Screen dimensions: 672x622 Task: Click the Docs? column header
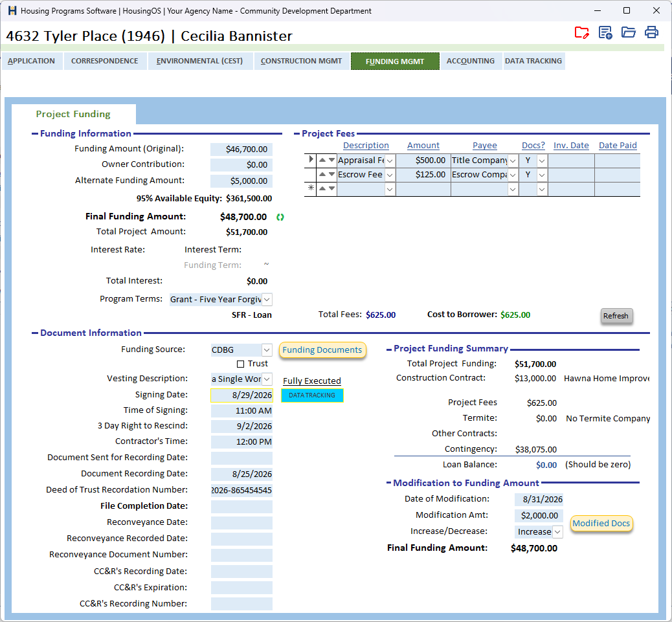(x=533, y=146)
